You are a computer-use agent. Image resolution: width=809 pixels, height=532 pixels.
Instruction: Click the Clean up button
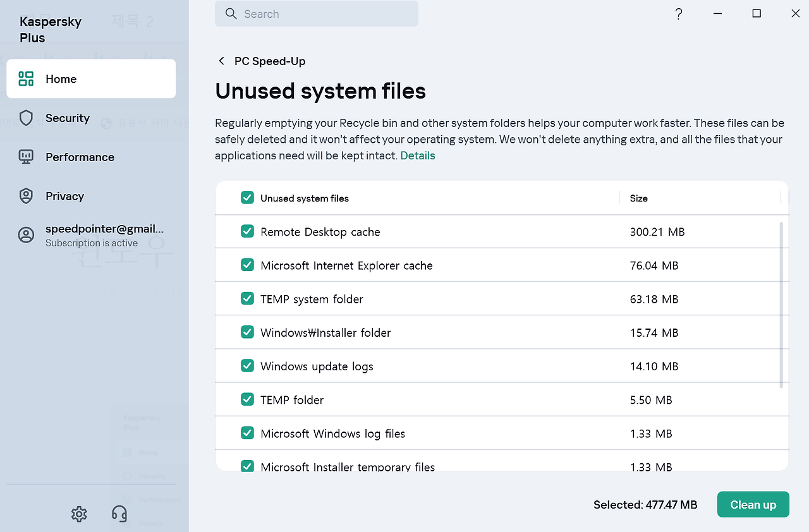(x=753, y=505)
